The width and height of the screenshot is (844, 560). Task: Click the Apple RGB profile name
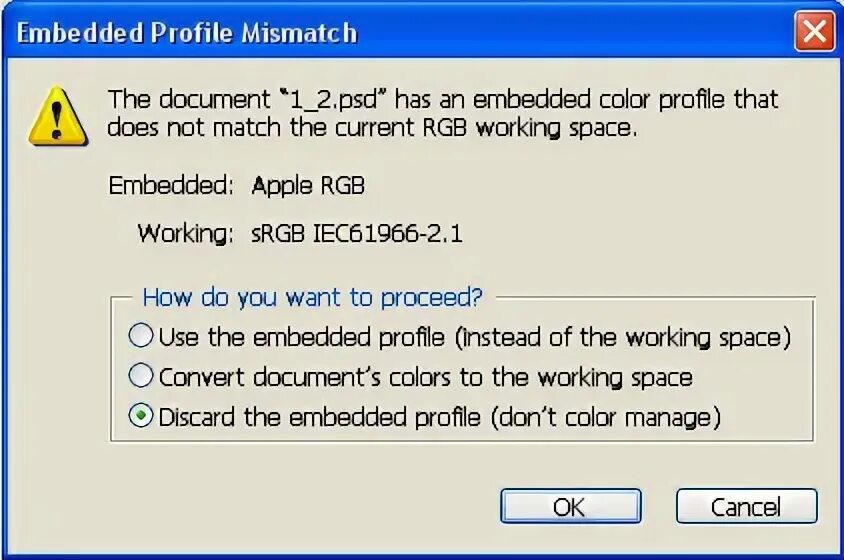308,185
